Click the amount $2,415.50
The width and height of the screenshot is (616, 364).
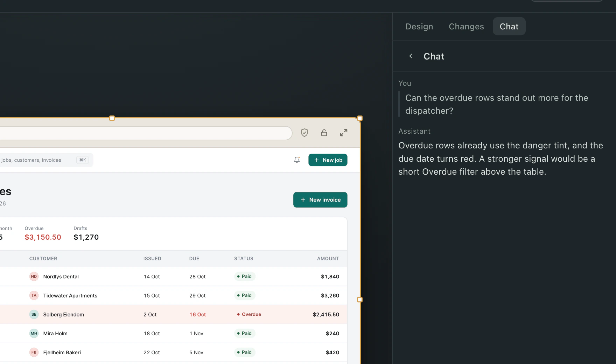326,315
